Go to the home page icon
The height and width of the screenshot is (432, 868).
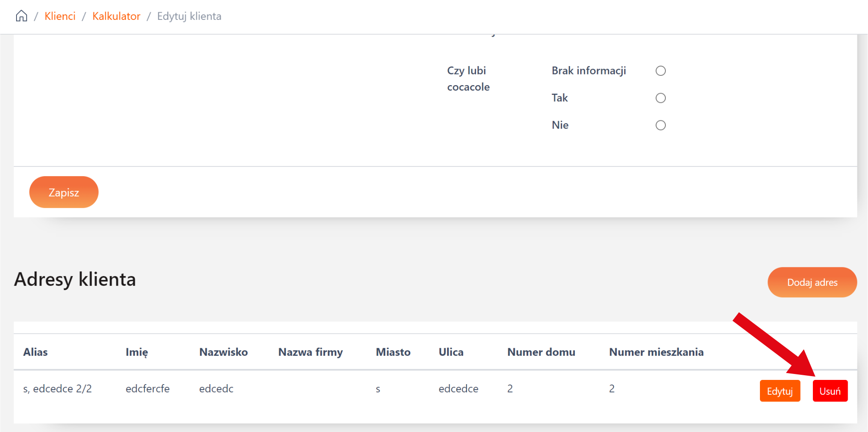click(x=21, y=16)
